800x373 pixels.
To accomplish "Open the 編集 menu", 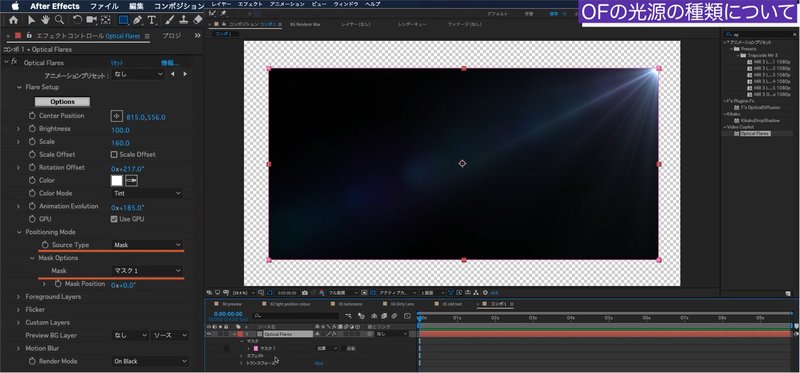I will tap(136, 6).
